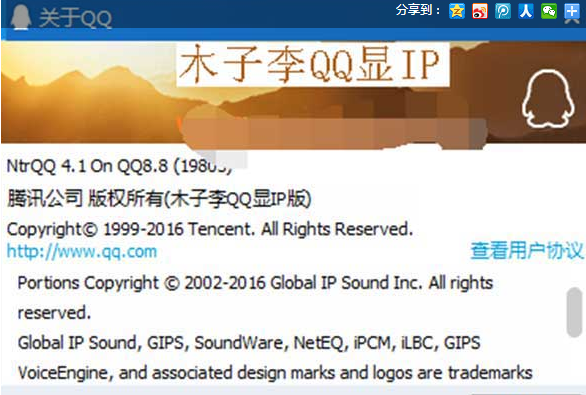Image resolution: width=586 pixels, height=395 pixels.
Task: Click the 木子李QQ显IP banner title
Action: click(312, 64)
